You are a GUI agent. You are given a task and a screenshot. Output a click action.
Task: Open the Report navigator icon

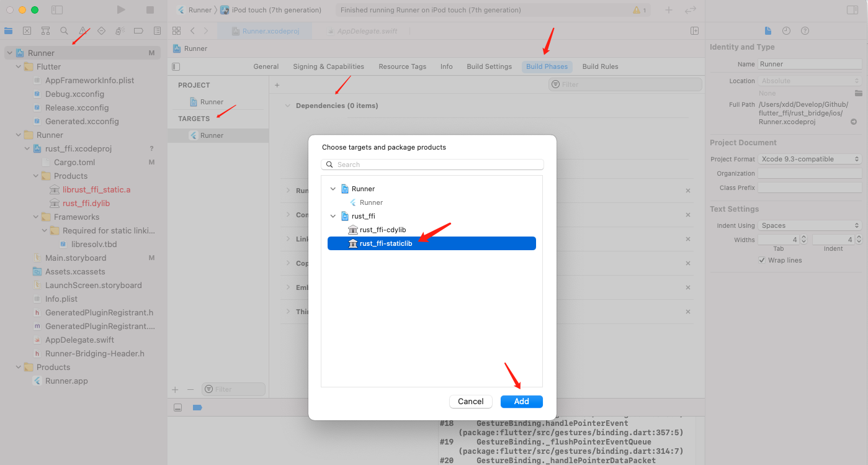click(158, 30)
